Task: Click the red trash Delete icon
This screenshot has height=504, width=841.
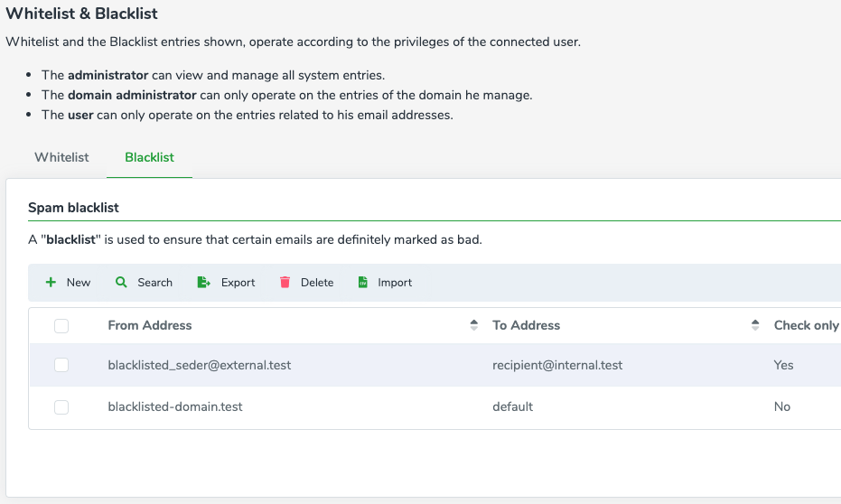Action: tap(285, 283)
